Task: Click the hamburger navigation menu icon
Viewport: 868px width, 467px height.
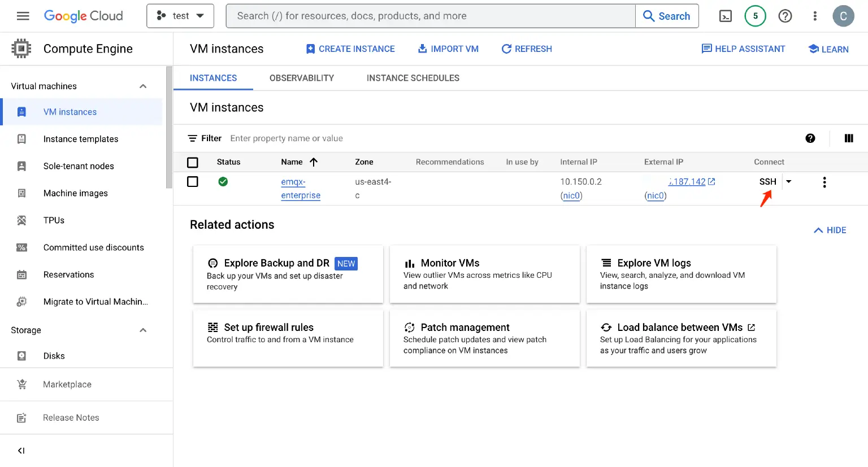Action: (x=23, y=16)
